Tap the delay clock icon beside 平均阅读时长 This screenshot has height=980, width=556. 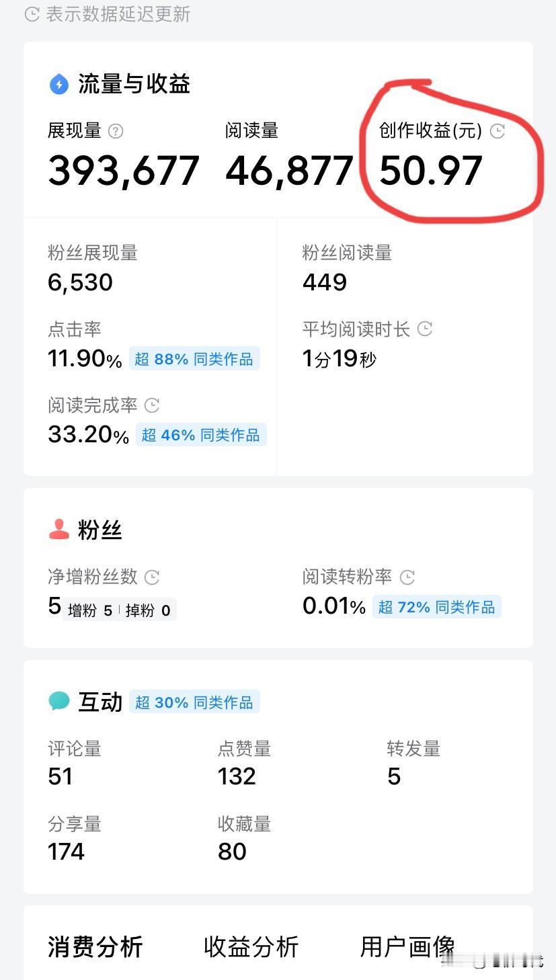coord(425,329)
